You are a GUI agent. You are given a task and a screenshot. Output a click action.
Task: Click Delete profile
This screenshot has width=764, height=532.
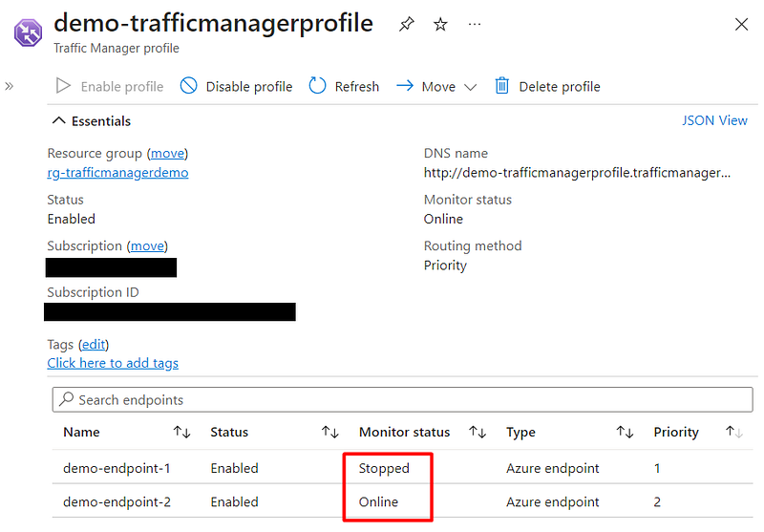coord(547,86)
